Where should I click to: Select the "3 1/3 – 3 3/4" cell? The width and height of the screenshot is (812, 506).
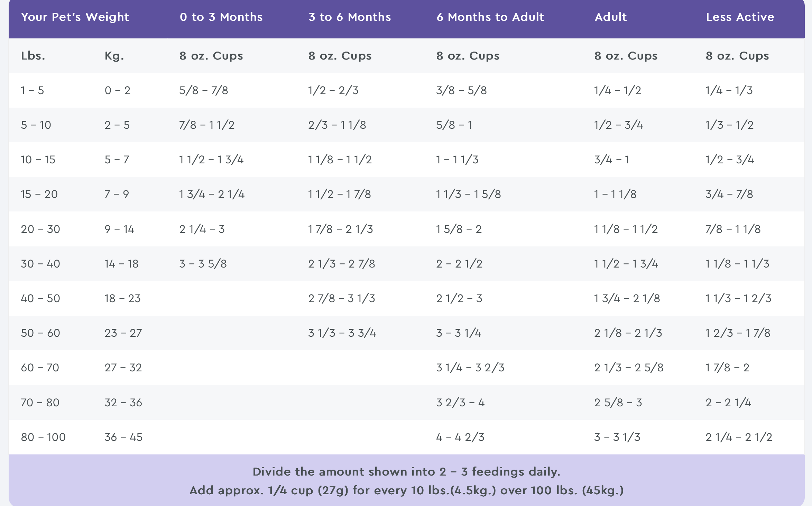pos(342,333)
